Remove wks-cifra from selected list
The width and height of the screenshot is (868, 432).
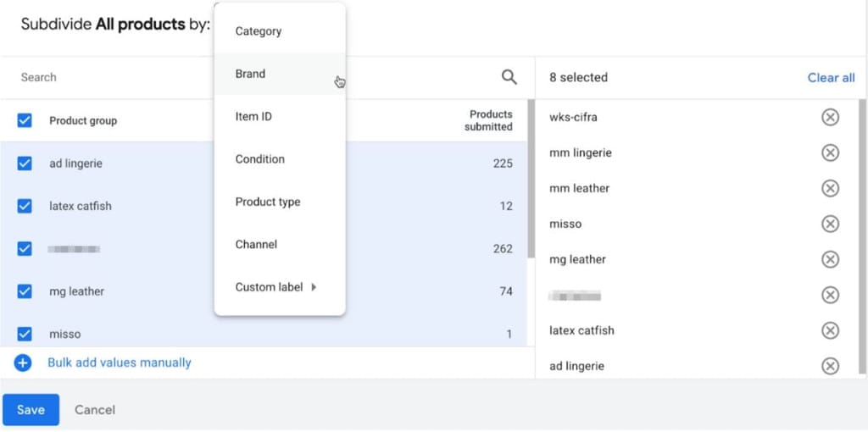pos(830,117)
